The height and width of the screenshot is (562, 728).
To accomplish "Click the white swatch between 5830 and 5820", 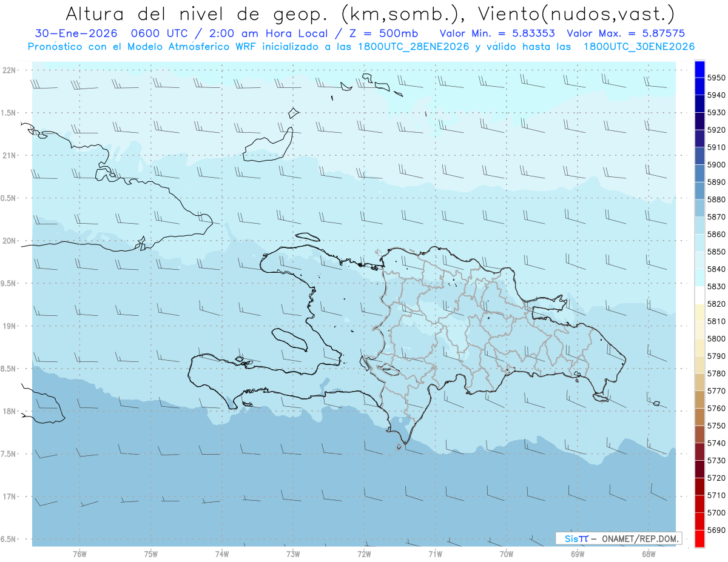I will point(699,295).
